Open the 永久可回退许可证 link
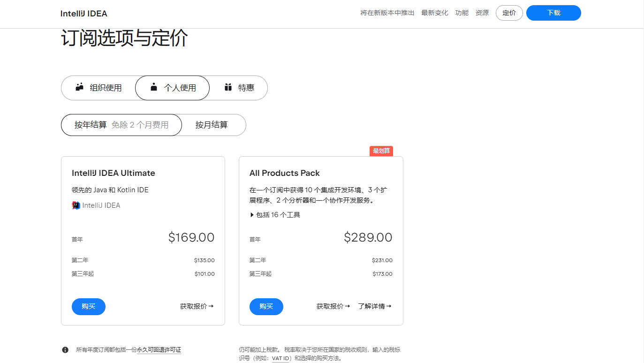This screenshot has width=644, height=363. 159,350
